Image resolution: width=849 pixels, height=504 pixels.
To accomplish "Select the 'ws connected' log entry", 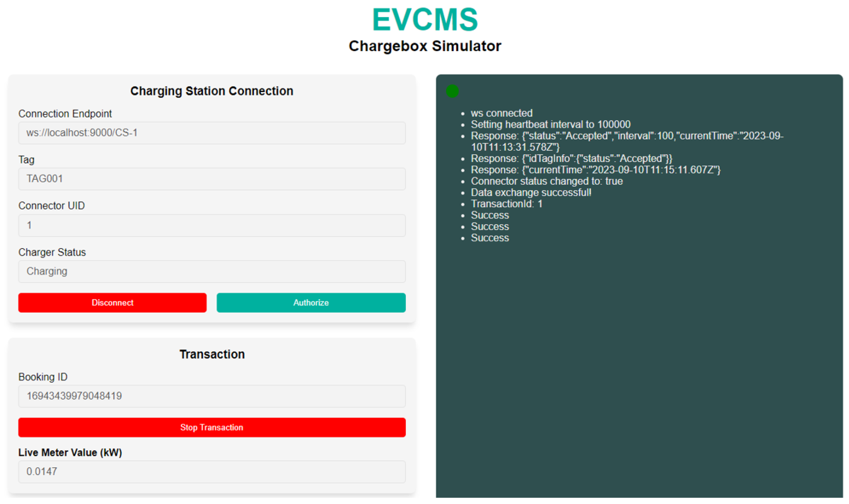I will point(501,113).
